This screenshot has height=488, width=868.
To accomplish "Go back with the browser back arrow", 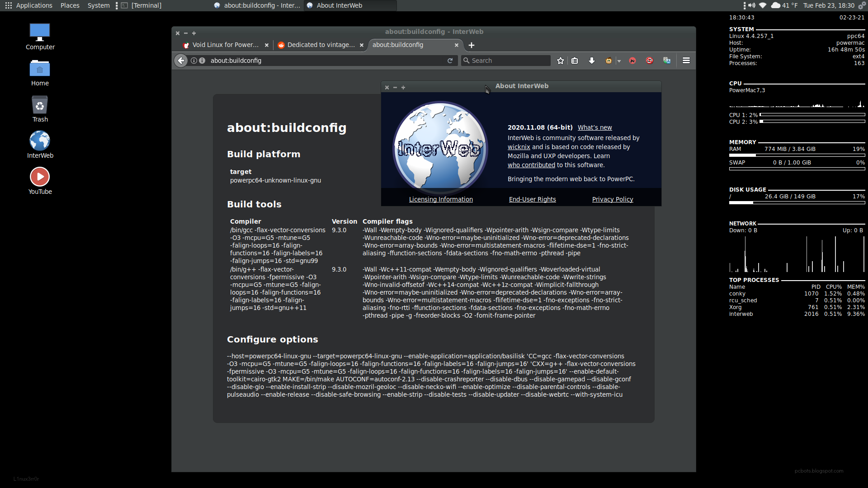I will (x=181, y=61).
